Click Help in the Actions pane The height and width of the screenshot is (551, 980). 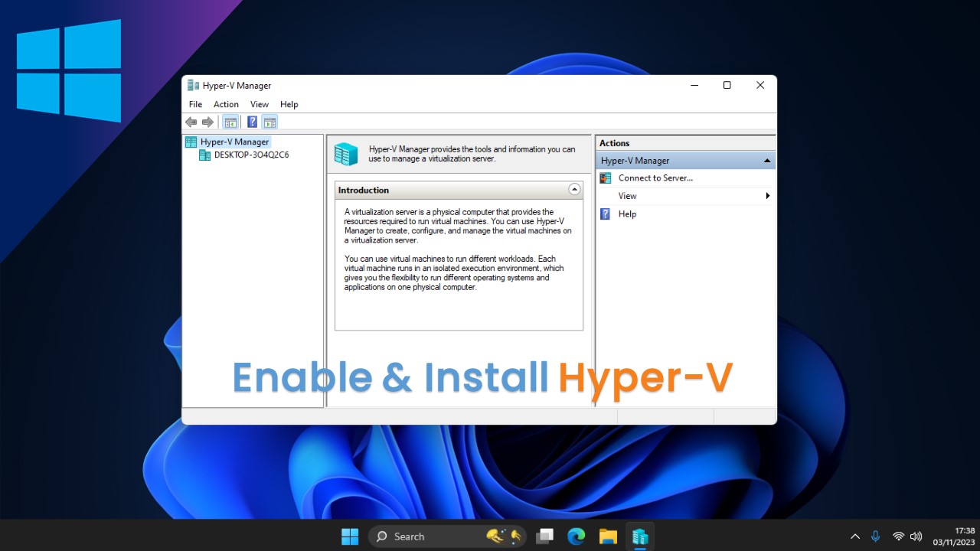coord(627,214)
